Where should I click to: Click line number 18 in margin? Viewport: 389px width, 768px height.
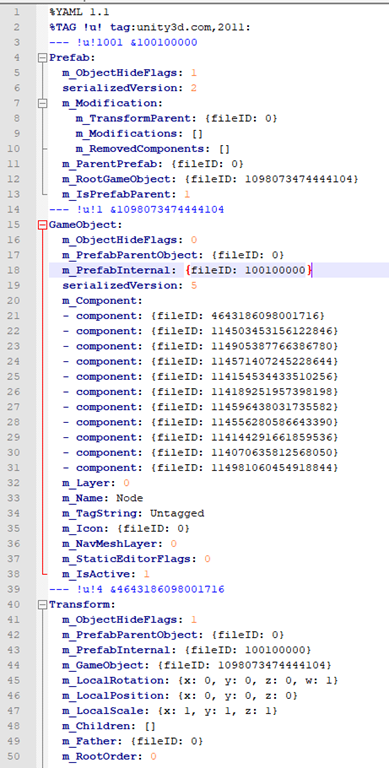(15, 270)
